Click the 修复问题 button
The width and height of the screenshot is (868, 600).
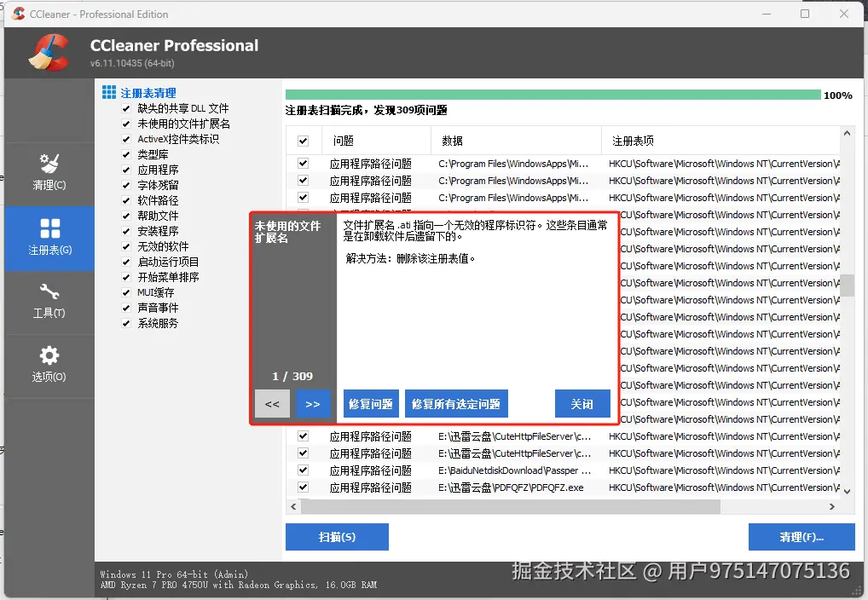[x=371, y=404]
